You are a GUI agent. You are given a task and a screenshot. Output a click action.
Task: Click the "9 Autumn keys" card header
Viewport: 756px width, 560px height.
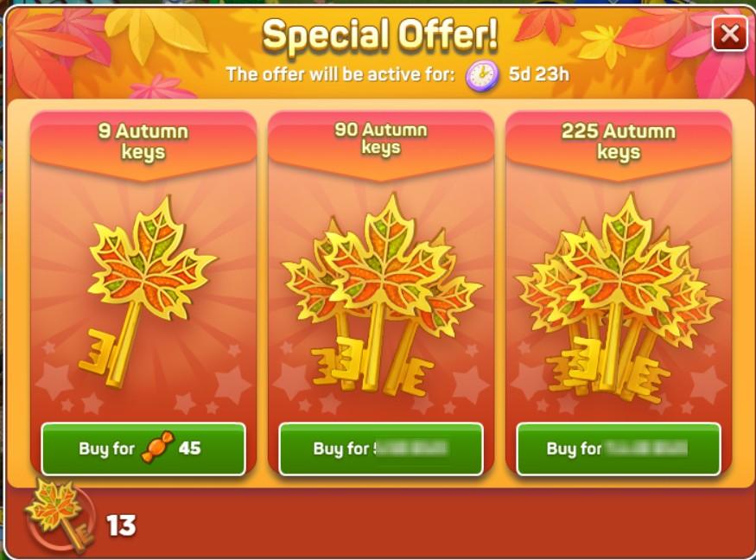coord(143,141)
